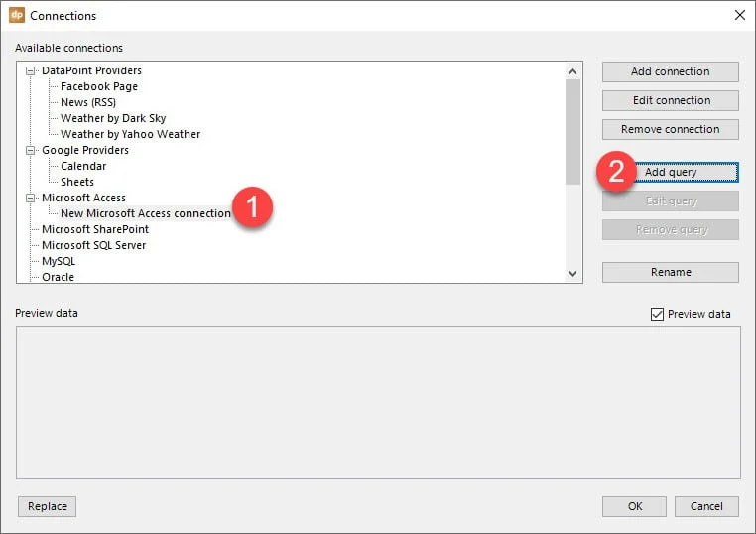Click inside the Preview data pane
This screenshot has height=534, width=756.
coord(378,403)
